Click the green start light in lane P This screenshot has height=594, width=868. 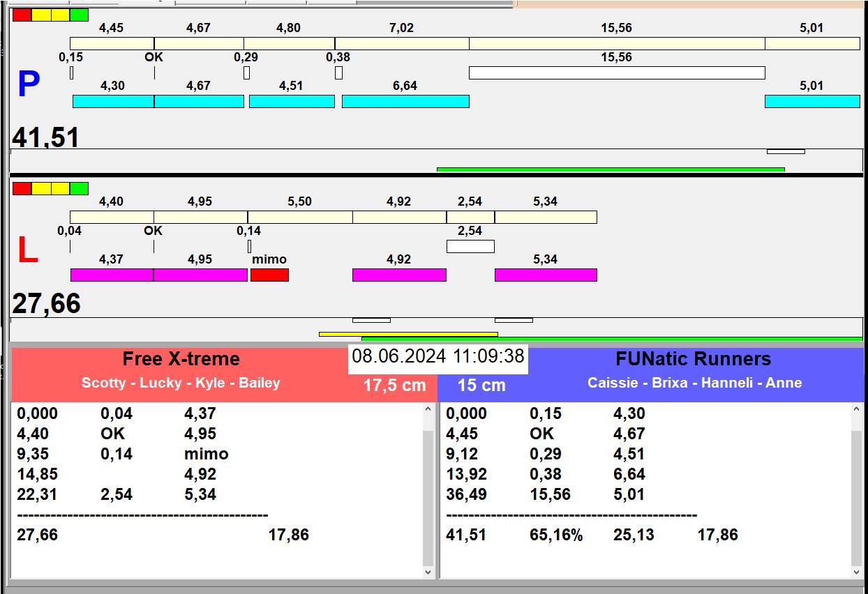coord(79,15)
